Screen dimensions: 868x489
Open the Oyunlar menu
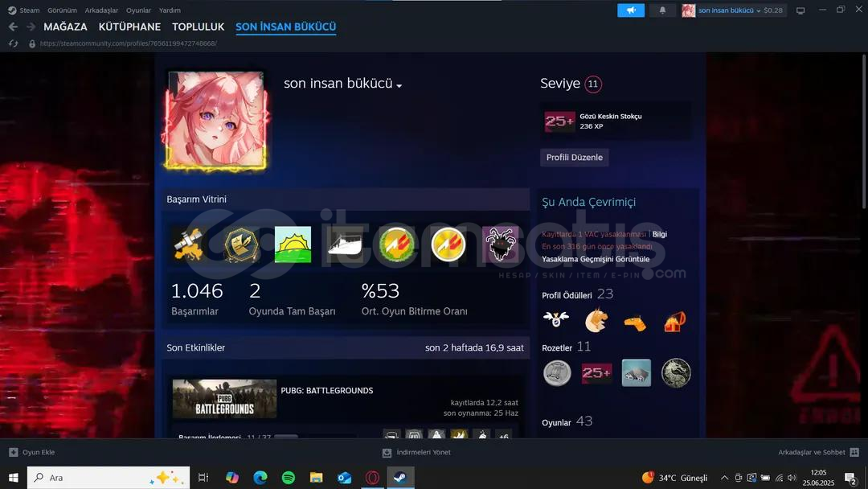pyautogui.click(x=138, y=10)
